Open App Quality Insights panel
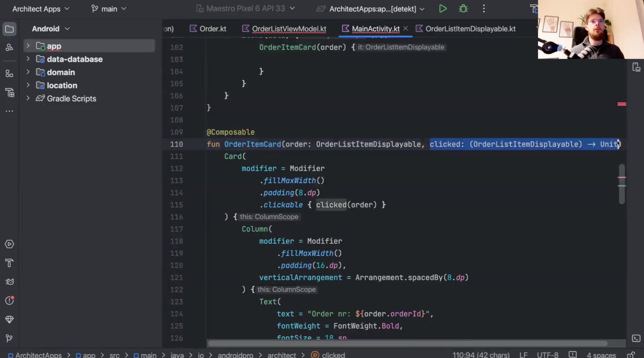644x358 pixels. [x=9, y=319]
